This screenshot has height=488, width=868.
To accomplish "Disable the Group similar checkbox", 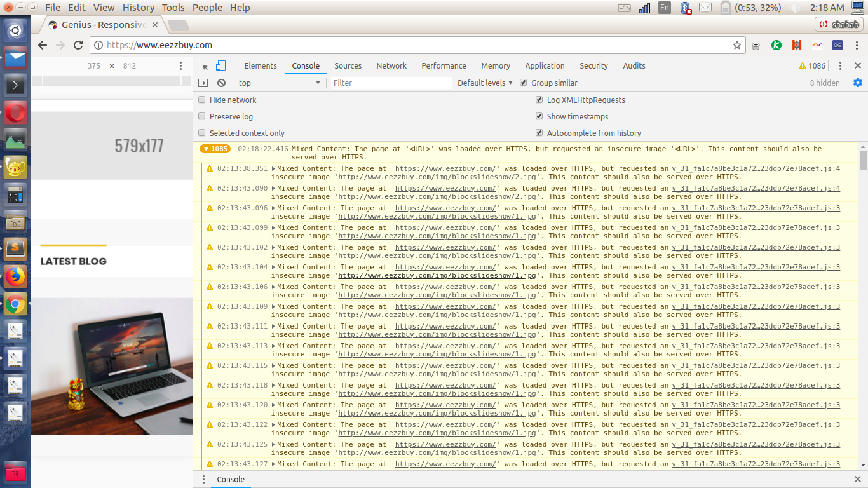I will (x=524, y=83).
